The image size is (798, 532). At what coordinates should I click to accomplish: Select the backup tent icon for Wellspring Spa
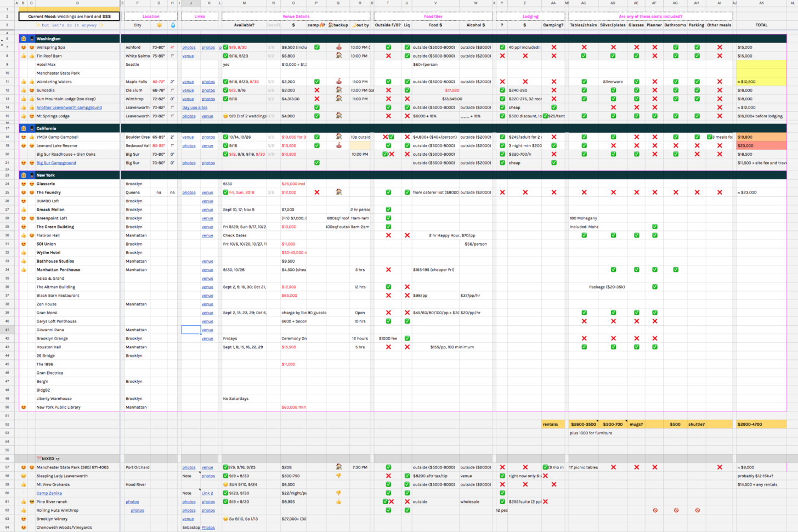pyautogui.click(x=338, y=47)
